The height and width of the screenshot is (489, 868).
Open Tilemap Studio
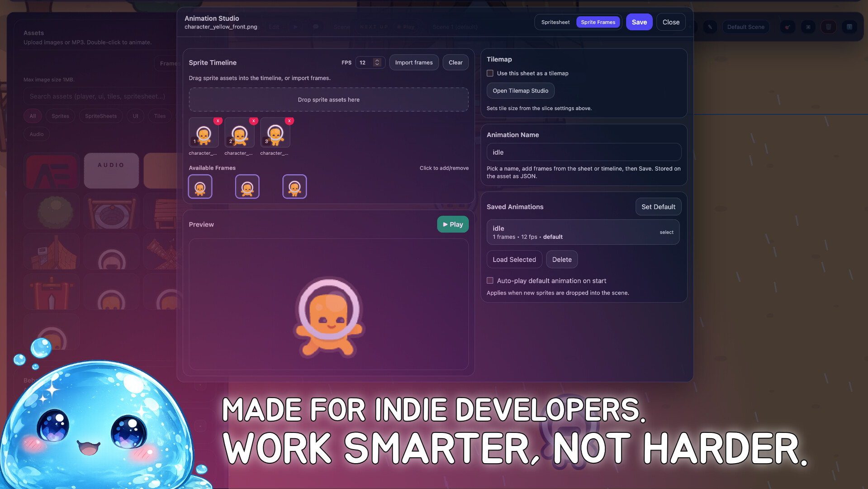(520, 91)
